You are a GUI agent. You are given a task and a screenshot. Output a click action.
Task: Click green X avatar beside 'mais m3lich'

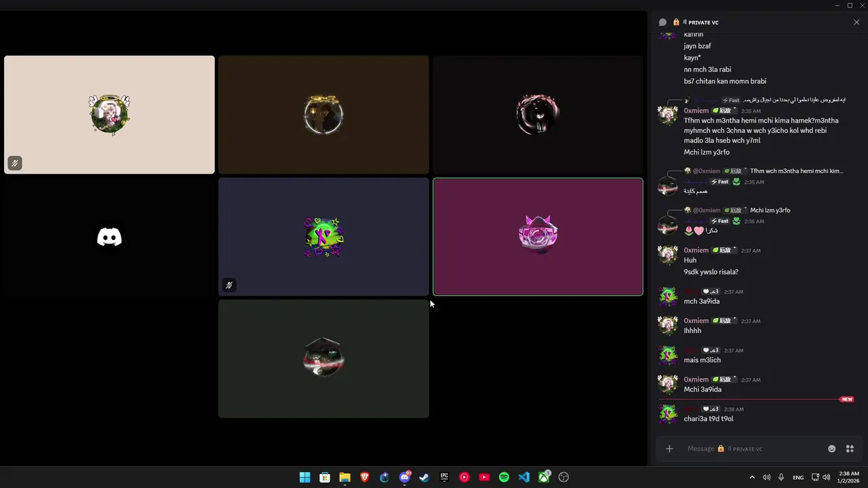[668, 355]
